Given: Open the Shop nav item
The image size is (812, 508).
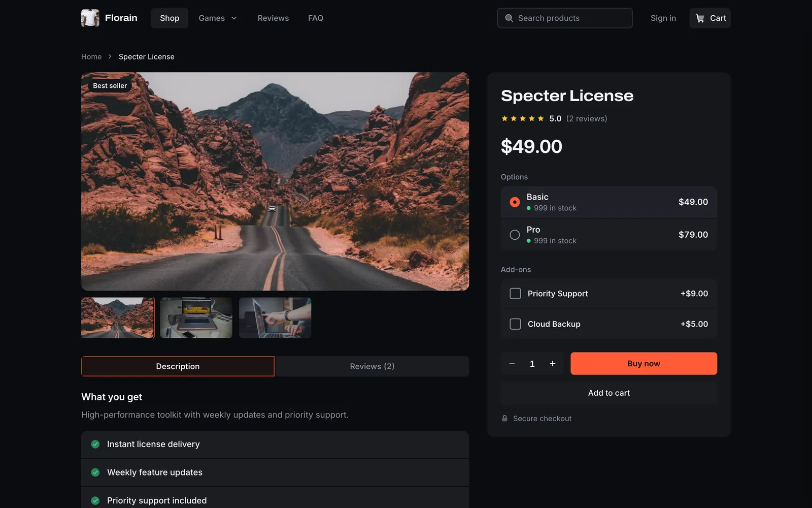Looking at the screenshot, I should pyautogui.click(x=170, y=18).
